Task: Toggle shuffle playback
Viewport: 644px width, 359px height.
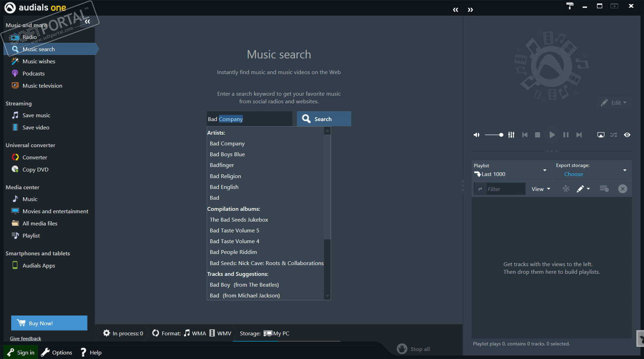Action: click(614, 135)
